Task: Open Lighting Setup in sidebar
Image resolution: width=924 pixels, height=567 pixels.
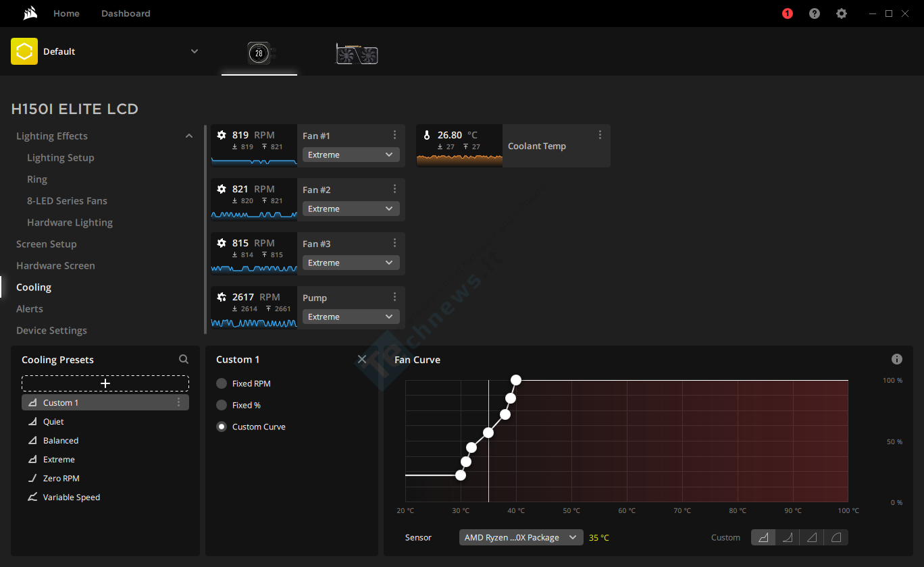Action: coord(61,157)
